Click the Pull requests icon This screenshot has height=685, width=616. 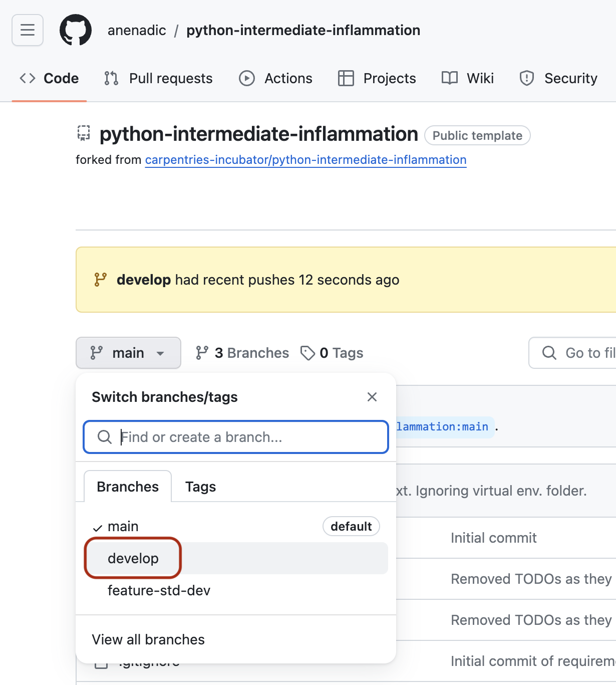click(x=111, y=78)
